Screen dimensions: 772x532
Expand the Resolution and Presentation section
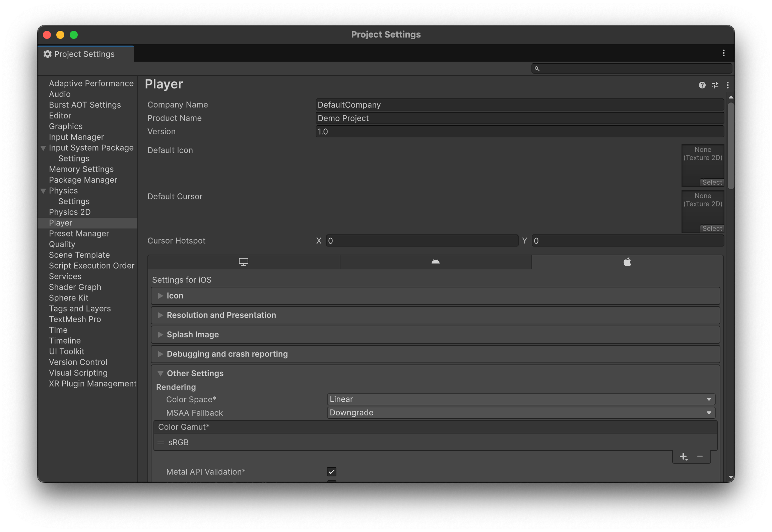click(221, 315)
